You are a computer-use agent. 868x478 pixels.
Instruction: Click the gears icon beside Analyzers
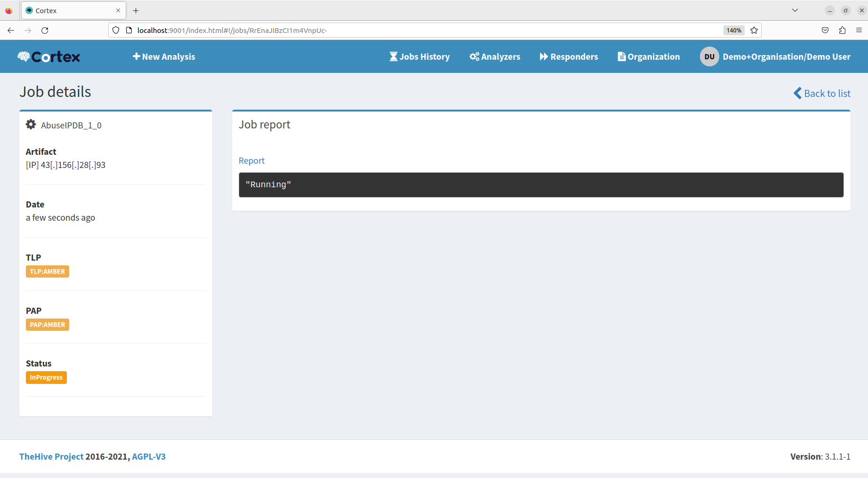[x=474, y=56]
